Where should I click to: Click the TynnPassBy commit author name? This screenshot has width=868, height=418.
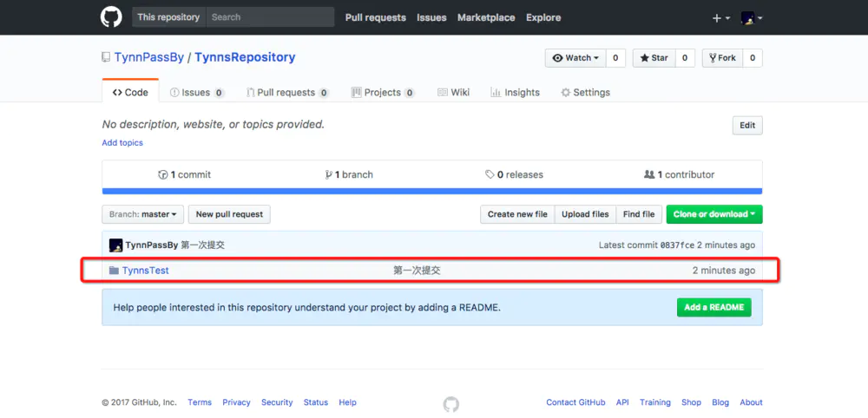pos(152,245)
